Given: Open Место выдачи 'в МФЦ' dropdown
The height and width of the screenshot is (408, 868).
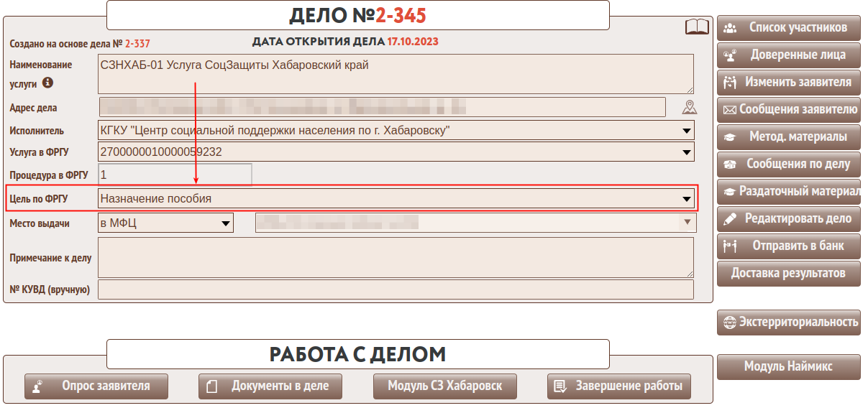Looking at the screenshot, I should 165,223.
